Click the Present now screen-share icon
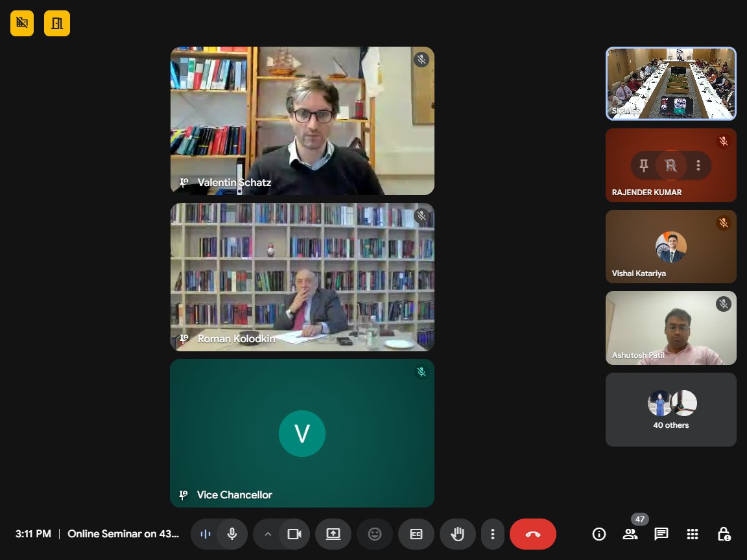This screenshot has width=747, height=560. click(x=333, y=534)
